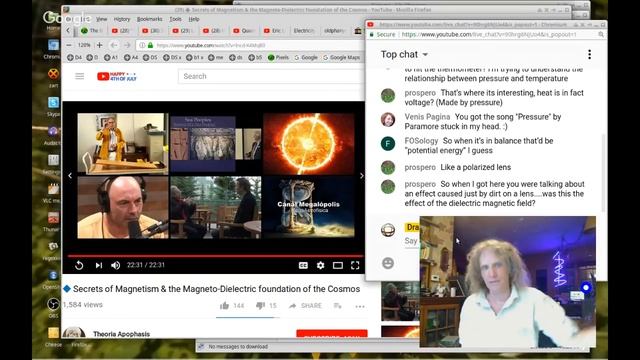Open the Firefox Tools menu
Viewport: 640px width, 360px height.
pos(176,19)
